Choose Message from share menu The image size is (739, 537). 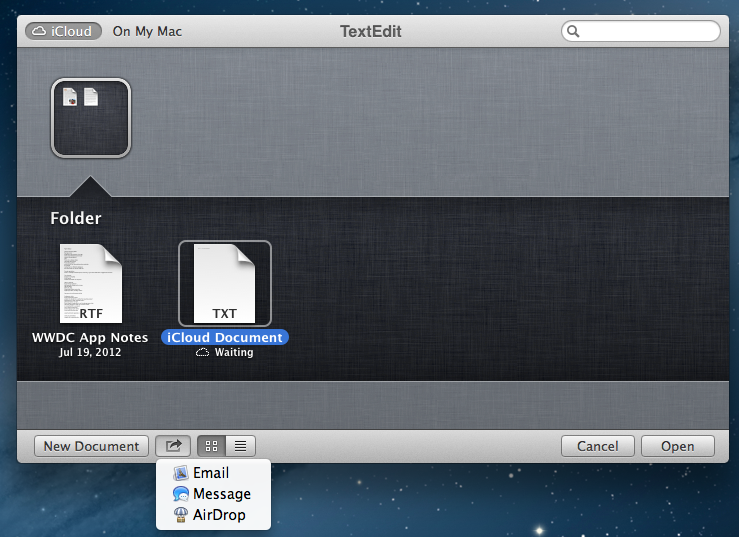(213, 494)
